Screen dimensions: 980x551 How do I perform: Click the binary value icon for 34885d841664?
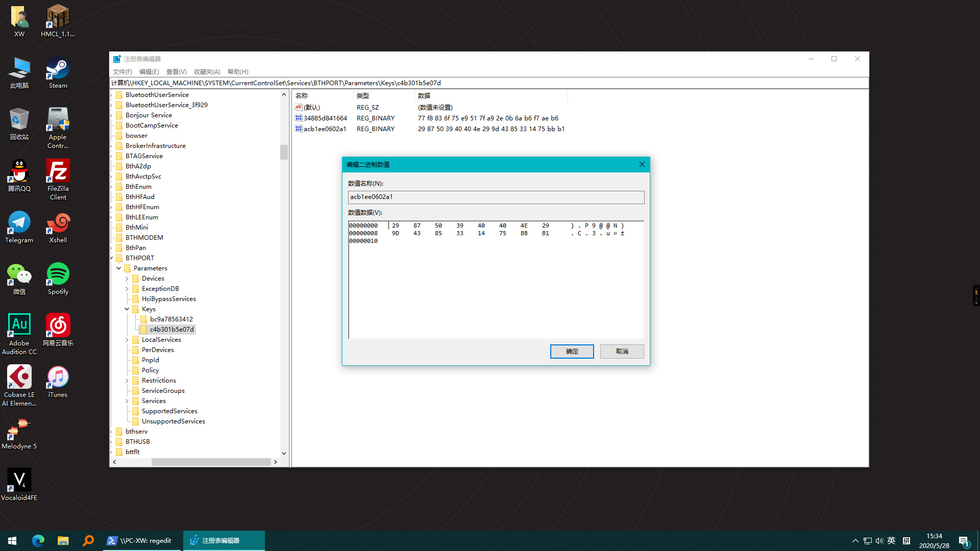tap(299, 118)
